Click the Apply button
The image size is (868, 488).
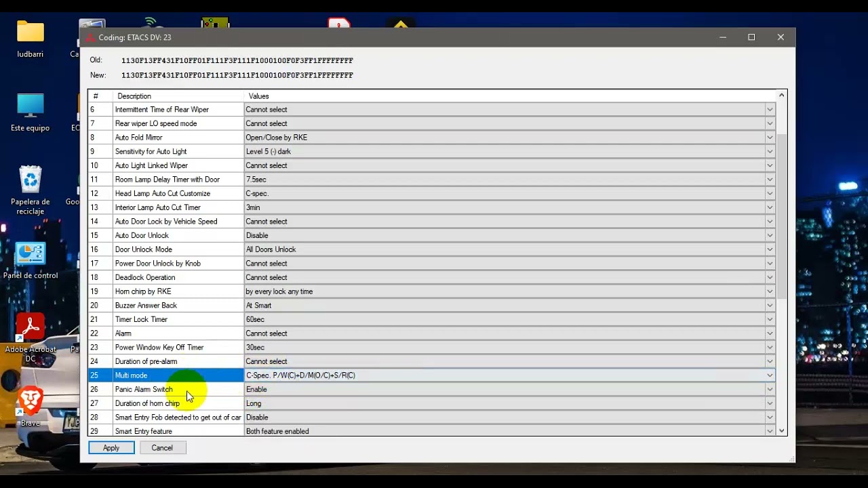tap(111, 448)
